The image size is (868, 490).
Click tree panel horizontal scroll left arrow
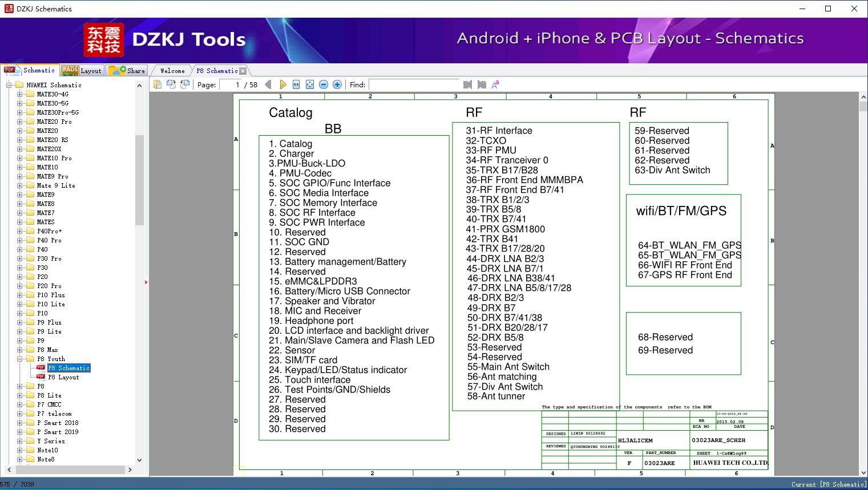coord(9,470)
